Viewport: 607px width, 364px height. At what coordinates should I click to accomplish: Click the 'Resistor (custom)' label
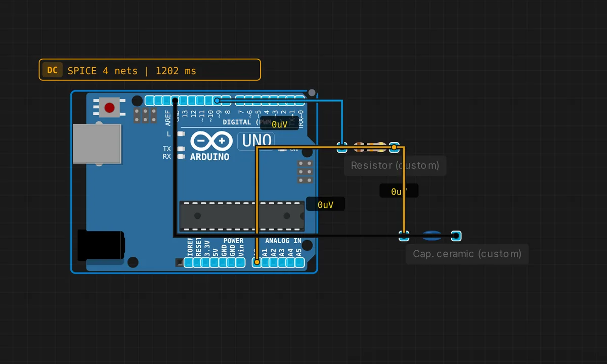coord(395,165)
